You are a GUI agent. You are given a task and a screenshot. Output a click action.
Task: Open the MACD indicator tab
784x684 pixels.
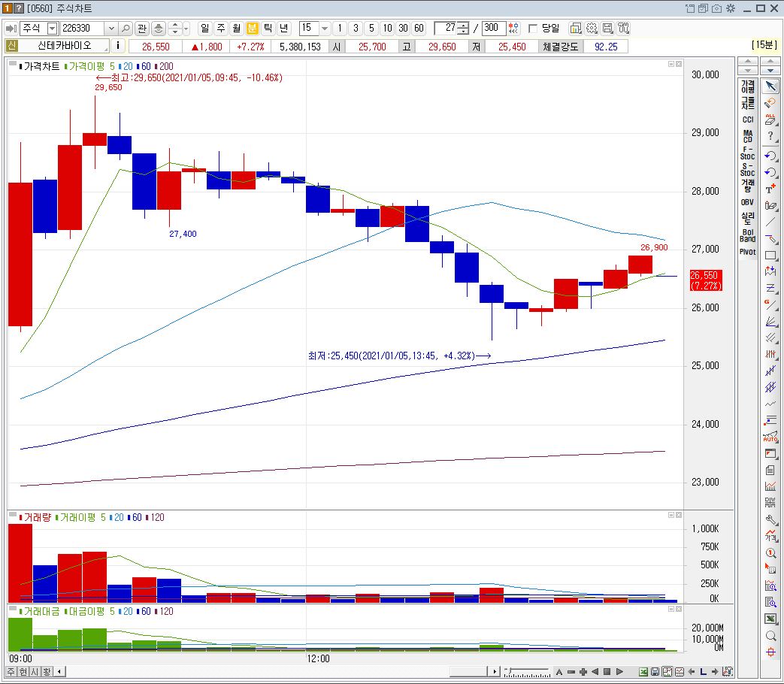(x=747, y=136)
